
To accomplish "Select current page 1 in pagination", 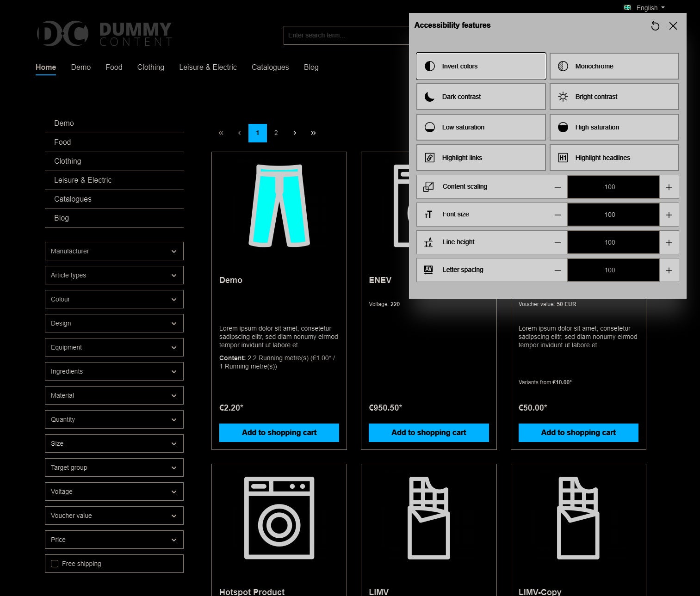I will (258, 133).
